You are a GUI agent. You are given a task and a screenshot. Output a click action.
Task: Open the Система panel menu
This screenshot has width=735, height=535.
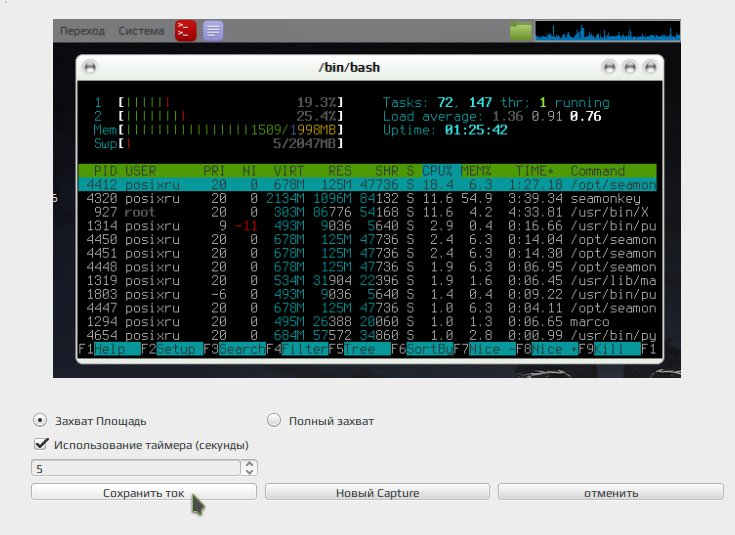click(x=141, y=31)
